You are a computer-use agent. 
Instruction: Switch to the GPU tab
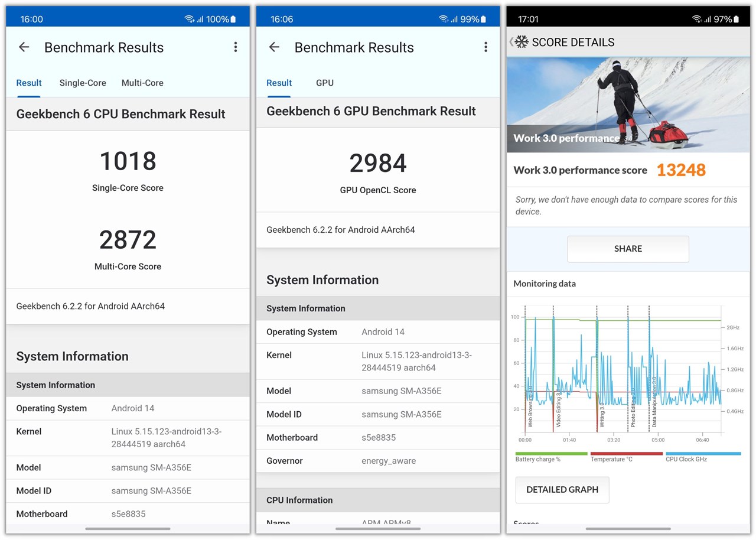pos(325,83)
